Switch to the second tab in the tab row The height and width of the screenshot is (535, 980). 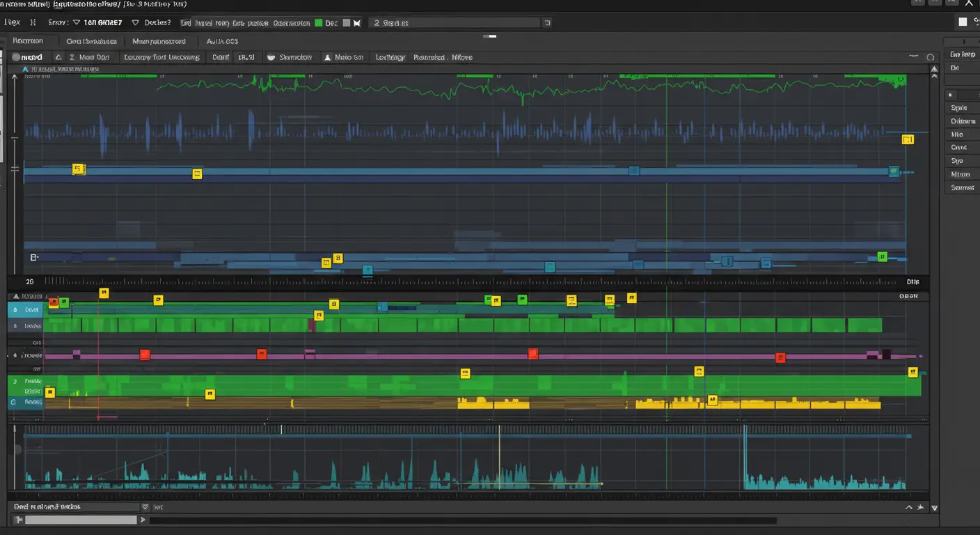[92, 41]
